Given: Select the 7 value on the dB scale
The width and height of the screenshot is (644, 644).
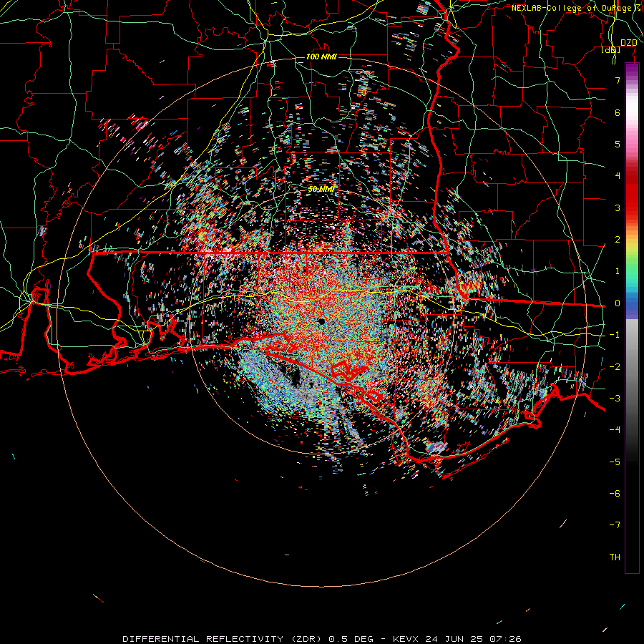Looking at the screenshot, I should click(618, 80).
